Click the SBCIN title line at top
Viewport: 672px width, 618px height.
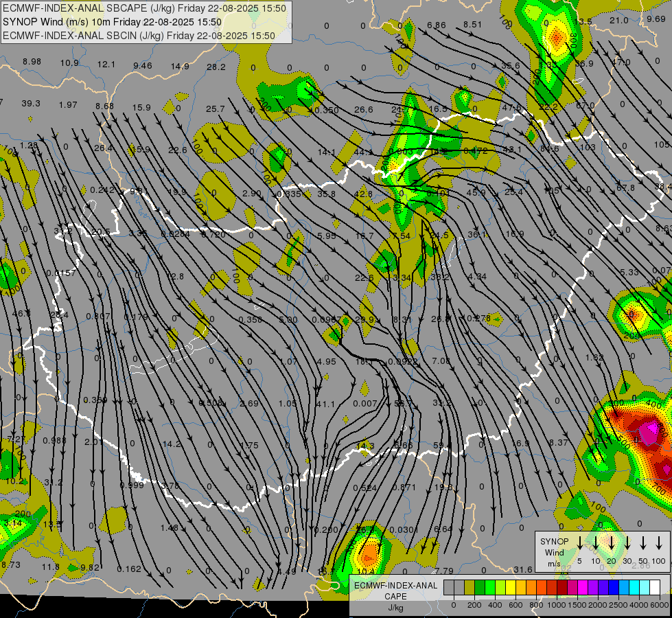(139, 36)
